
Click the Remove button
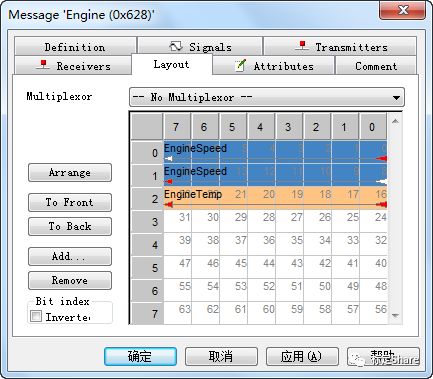click(x=70, y=280)
